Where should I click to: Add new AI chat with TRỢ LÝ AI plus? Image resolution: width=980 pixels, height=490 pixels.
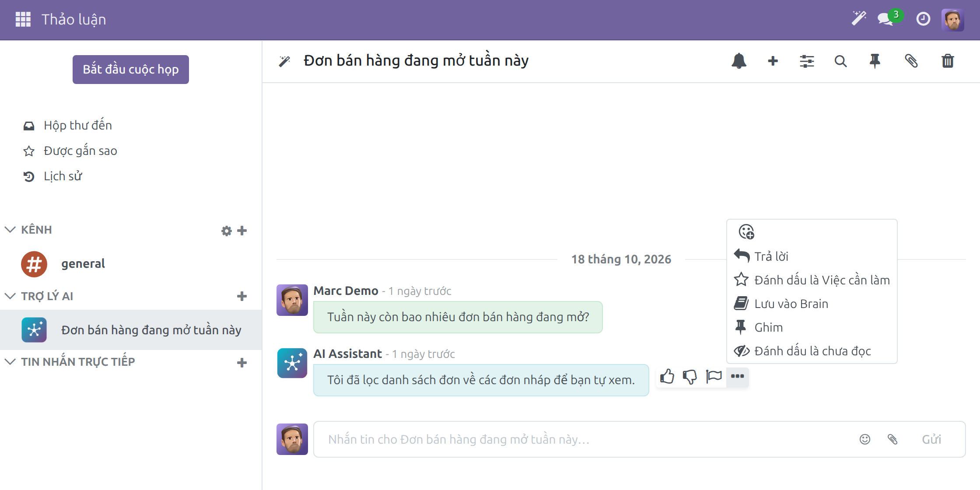point(242,296)
